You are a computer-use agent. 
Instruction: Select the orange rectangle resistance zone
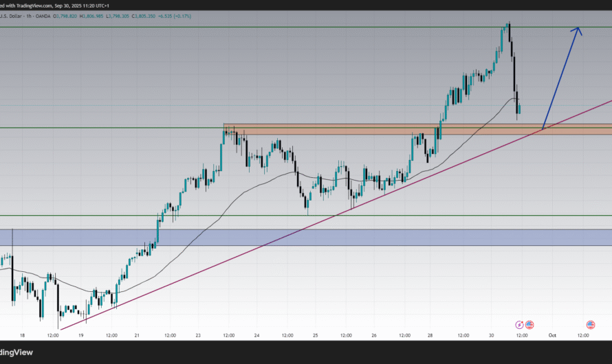(417, 129)
